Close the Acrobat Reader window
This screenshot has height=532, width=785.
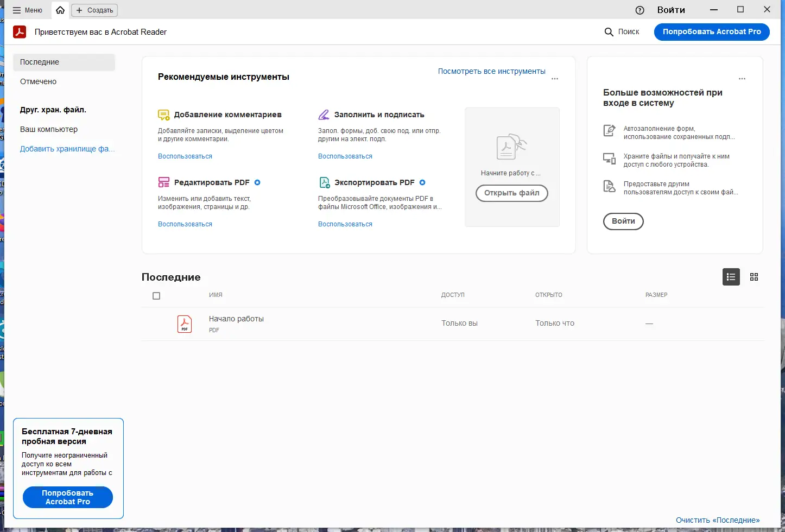pyautogui.click(x=767, y=10)
